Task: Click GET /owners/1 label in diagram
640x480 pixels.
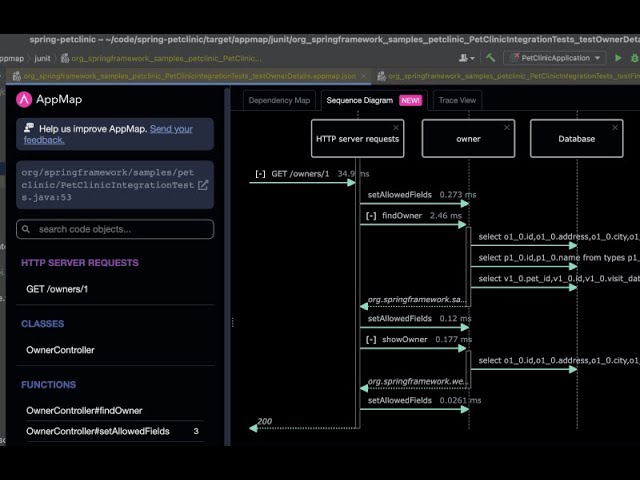Action: (x=300, y=174)
